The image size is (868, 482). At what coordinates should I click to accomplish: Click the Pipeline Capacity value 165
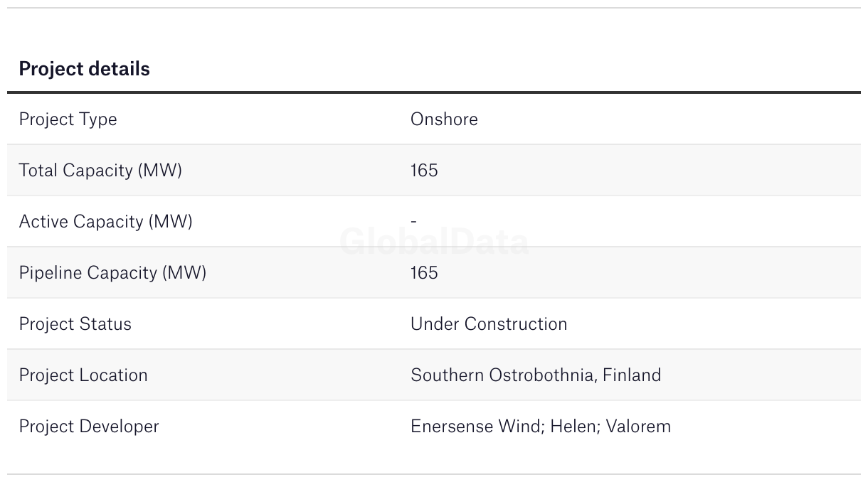click(424, 273)
